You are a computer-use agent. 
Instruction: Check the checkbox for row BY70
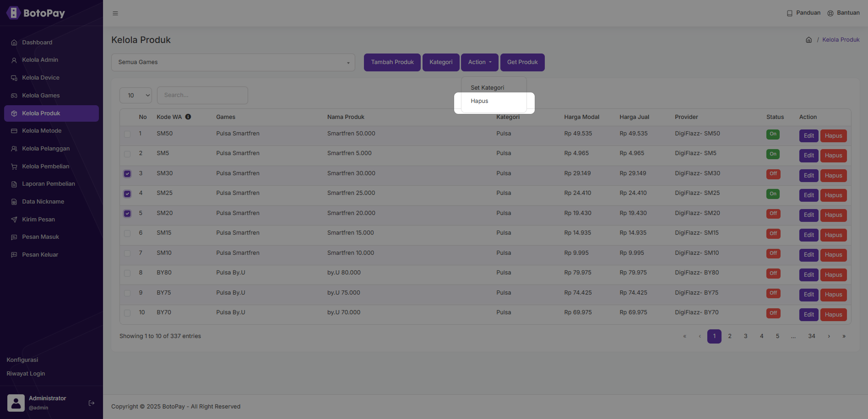(127, 313)
